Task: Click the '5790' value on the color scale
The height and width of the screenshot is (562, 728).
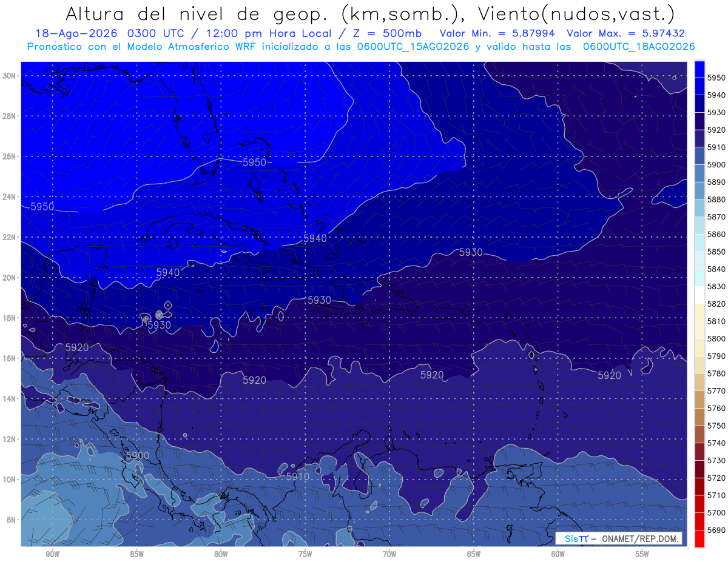Action: (716, 356)
